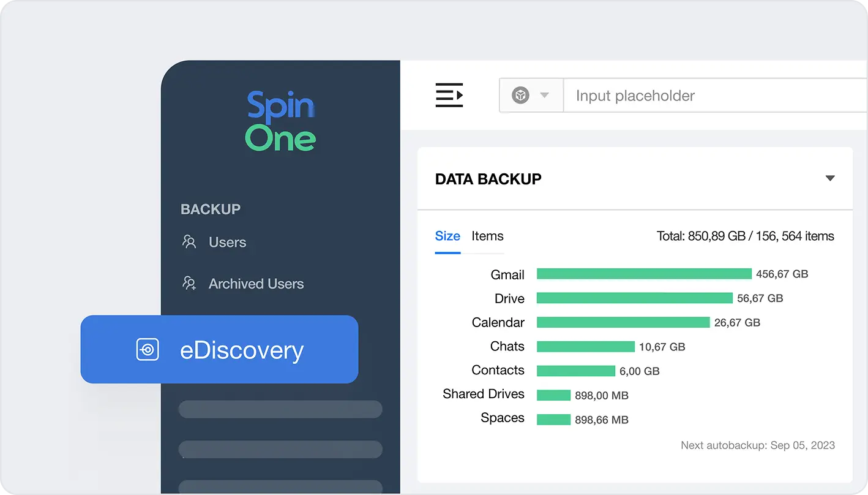The width and height of the screenshot is (868, 495).
Task: Click the Archived Users people icon
Action: tap(189, 283)
